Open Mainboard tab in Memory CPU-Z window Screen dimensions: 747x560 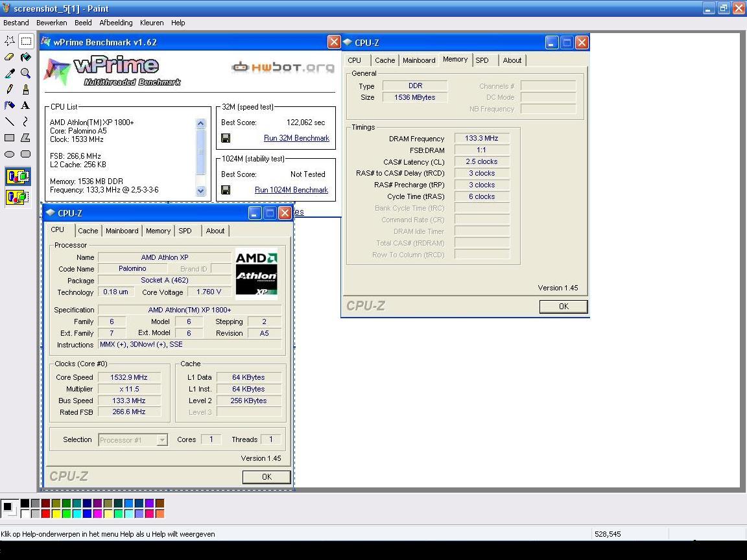coord(419,60)
